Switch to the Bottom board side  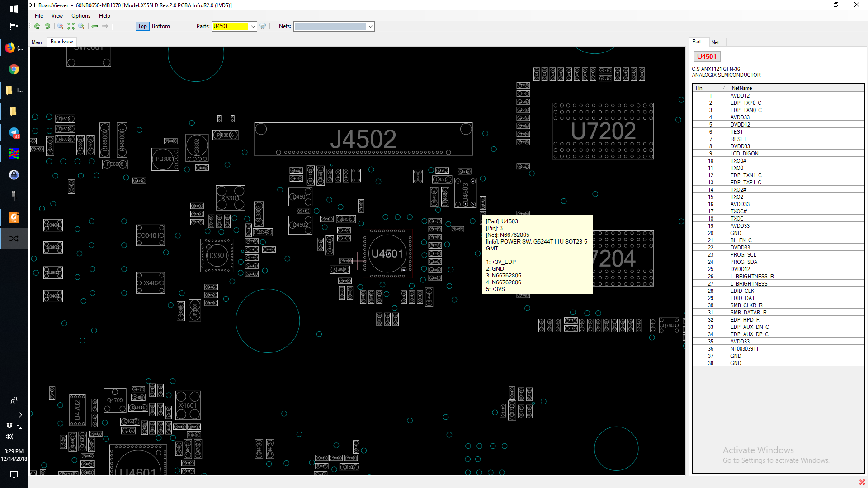pyautogui.click(x=161, y=26)
